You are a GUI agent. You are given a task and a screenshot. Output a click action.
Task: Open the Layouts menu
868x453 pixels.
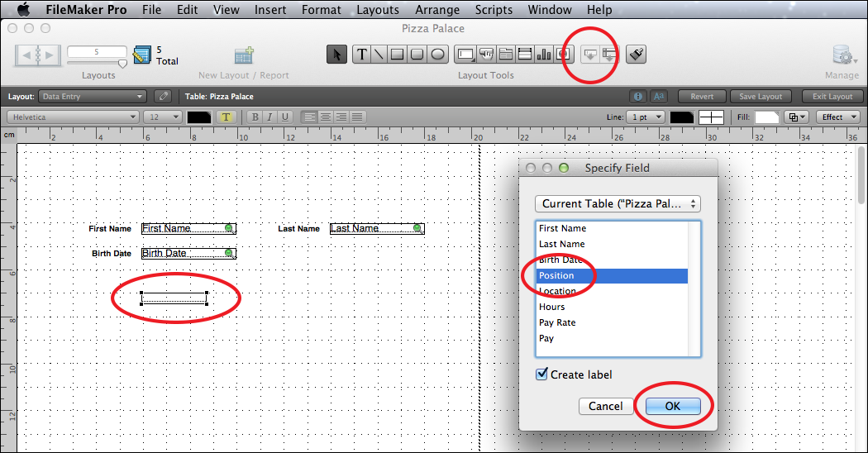click(x=378, y=9)
